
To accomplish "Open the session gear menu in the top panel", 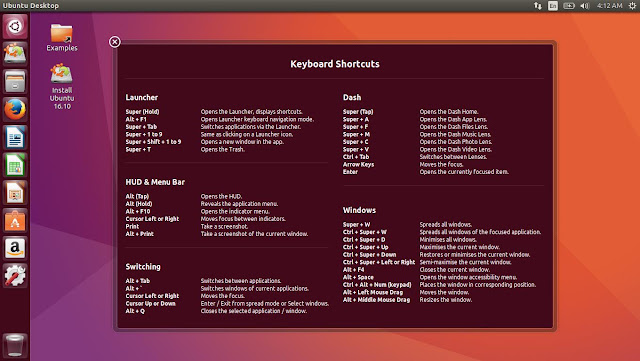I will pos(632,6).
